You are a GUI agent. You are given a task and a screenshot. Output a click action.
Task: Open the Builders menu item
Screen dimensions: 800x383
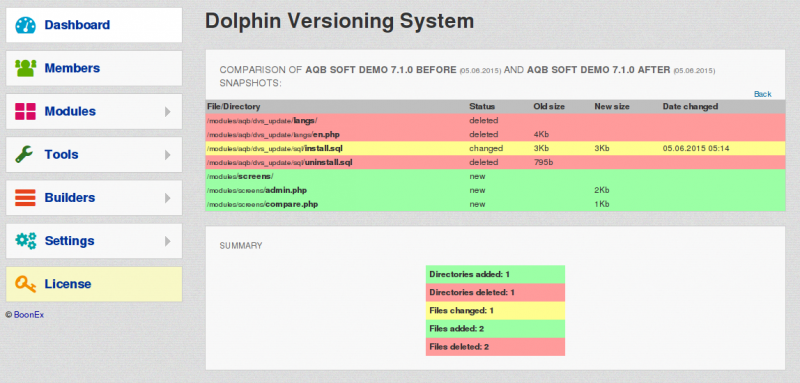(x=94, y=197)
